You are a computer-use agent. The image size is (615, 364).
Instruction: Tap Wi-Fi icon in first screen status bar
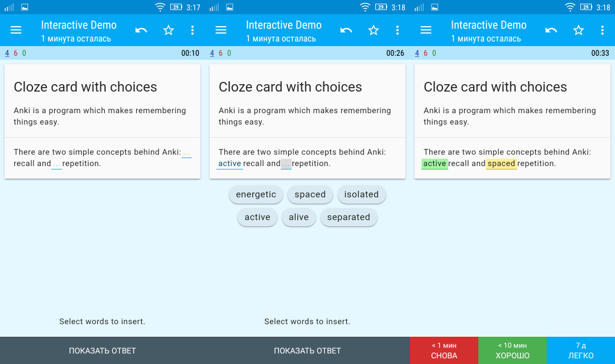click(x=160, y=7)
